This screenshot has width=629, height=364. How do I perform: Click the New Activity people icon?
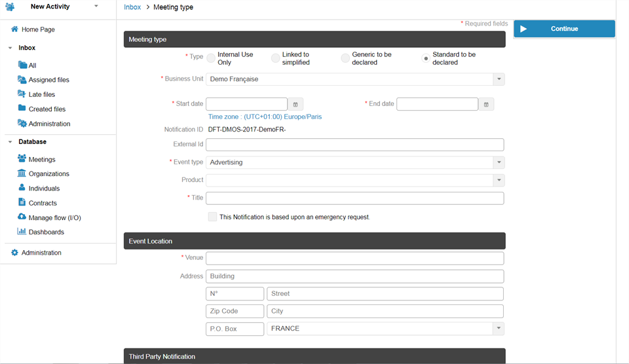point(10,7)
